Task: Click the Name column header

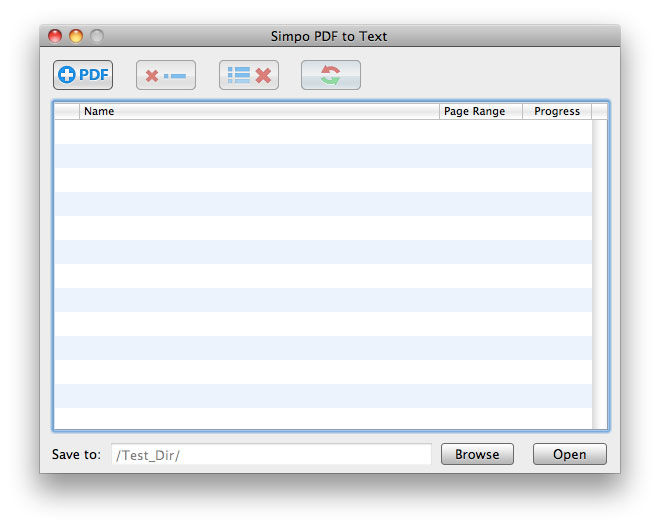Action: tap(259, 111)
